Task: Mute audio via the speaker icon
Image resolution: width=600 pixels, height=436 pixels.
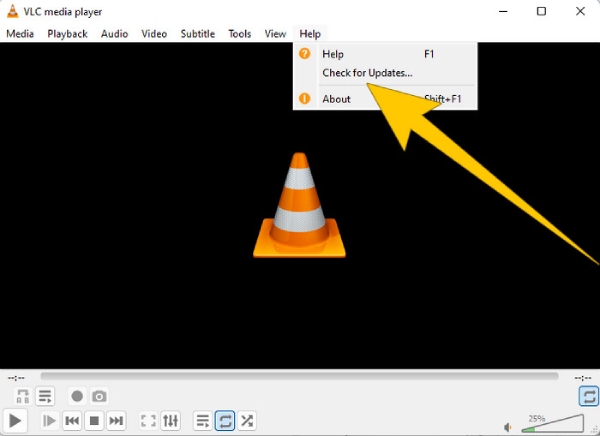Action: (x=508, y=427)
